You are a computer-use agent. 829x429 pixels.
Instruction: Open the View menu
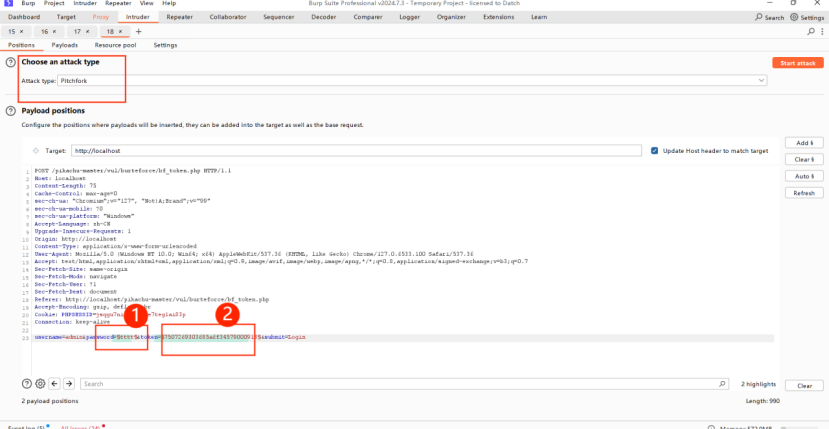(146, 3)
